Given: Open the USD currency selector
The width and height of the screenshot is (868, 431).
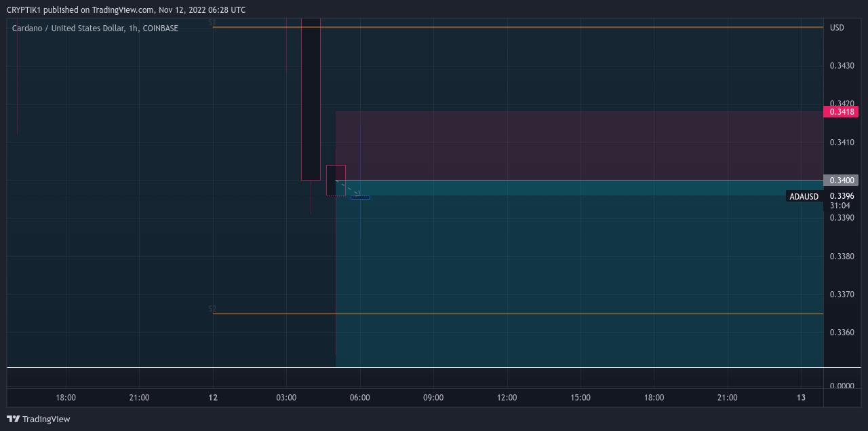Looking at the screenshot, I should (x=837, y=28).
